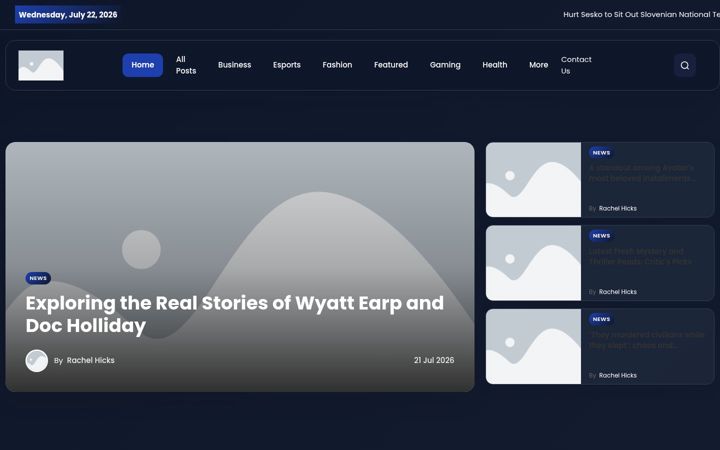Click Rachel Hicks on Mystery and Thriller card

point(618,292)
